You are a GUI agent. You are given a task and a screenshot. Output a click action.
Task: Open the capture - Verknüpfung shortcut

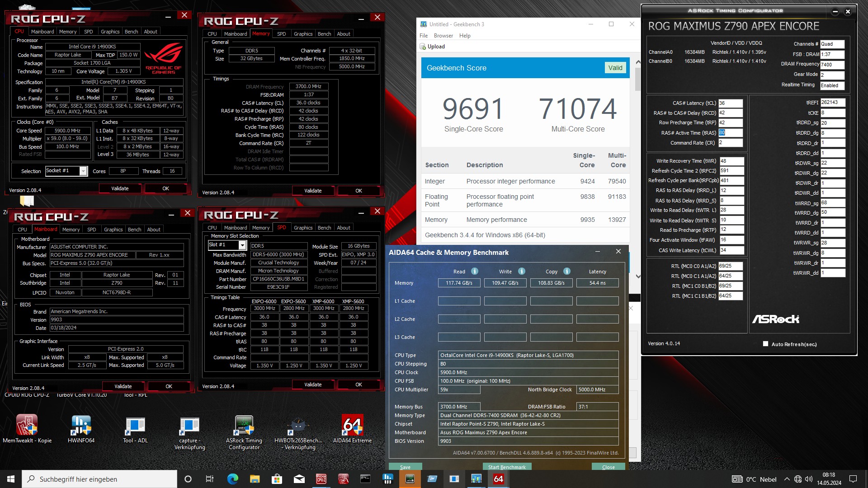(189, 433)
